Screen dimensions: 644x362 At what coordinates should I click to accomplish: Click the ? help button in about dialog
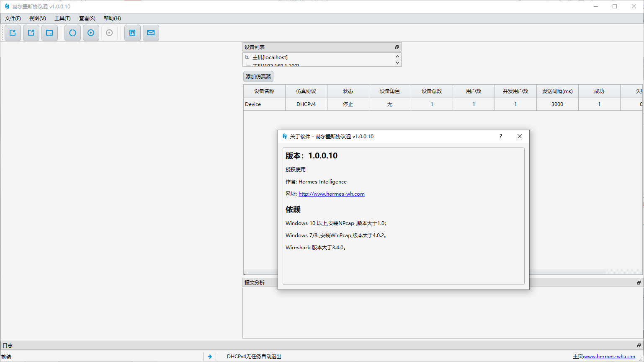pyautogui.click(x=501, y=136)
